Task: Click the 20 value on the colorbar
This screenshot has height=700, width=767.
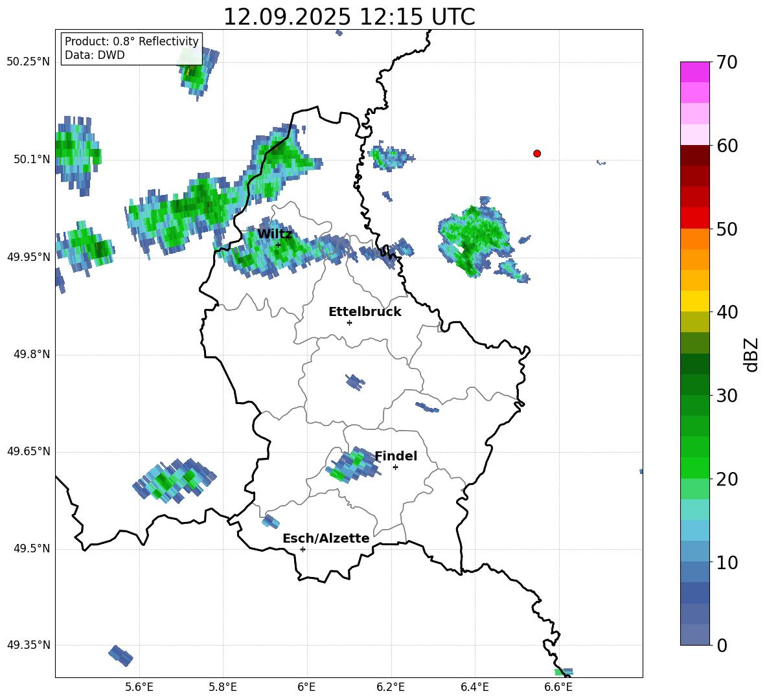Action: [727, 479]
